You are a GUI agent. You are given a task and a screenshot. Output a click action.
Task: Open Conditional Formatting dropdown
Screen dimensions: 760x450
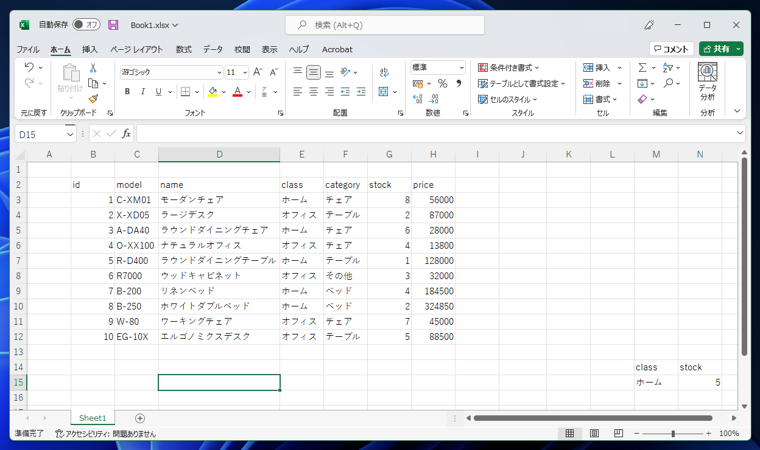509,67
